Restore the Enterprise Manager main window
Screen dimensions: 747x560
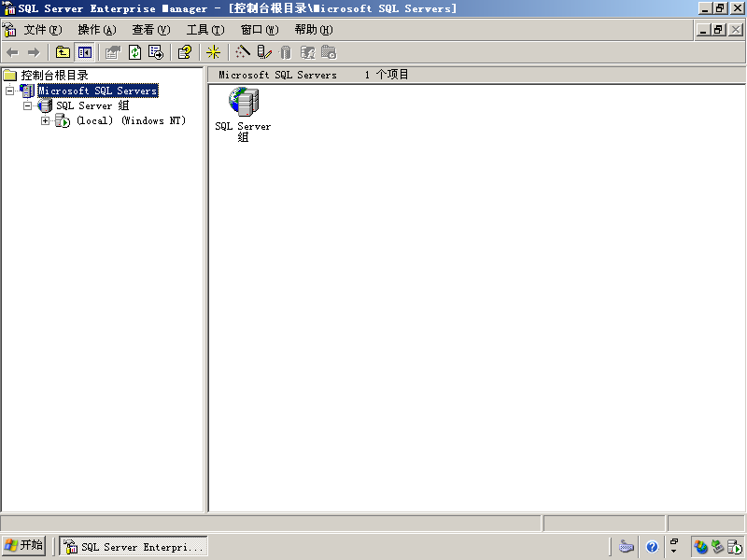click(720, 8)
